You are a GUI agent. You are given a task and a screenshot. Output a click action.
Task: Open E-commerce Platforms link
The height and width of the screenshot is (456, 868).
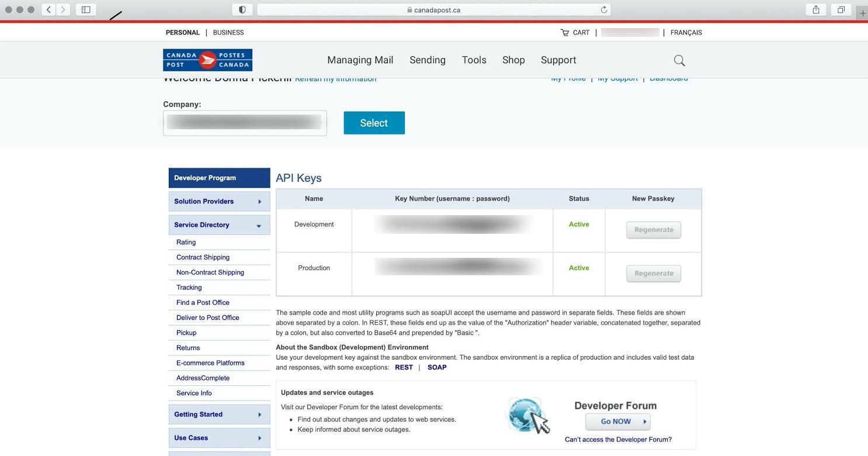tap(210, 363)
